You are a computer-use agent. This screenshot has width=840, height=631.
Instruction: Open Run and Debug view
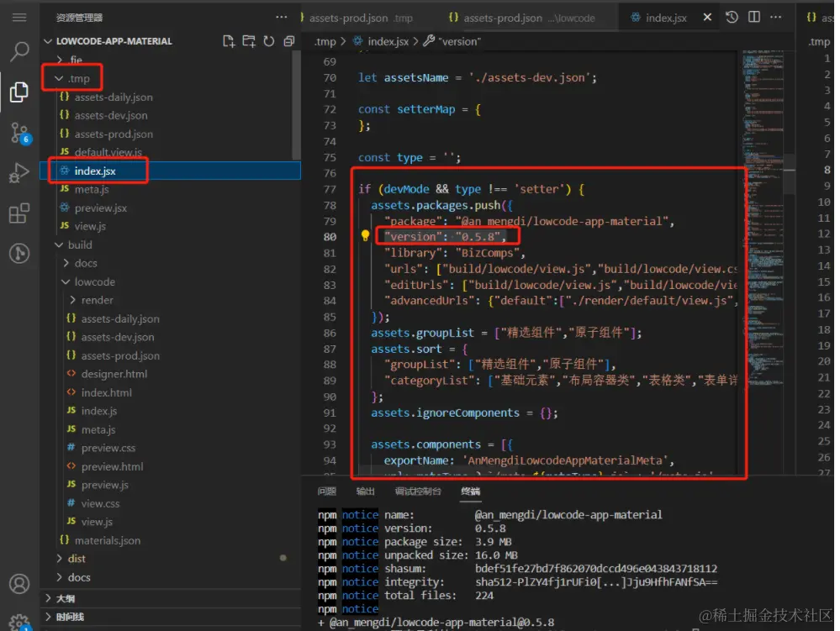19,173
